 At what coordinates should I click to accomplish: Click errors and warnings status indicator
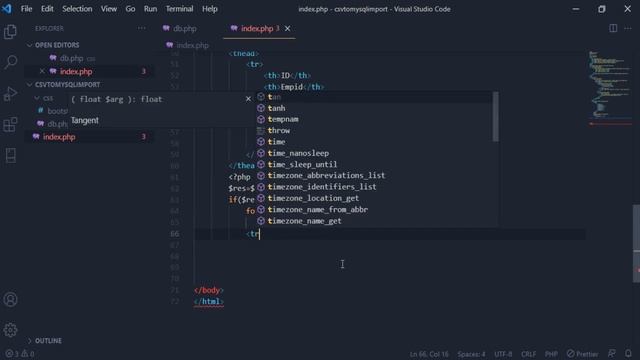20,353
